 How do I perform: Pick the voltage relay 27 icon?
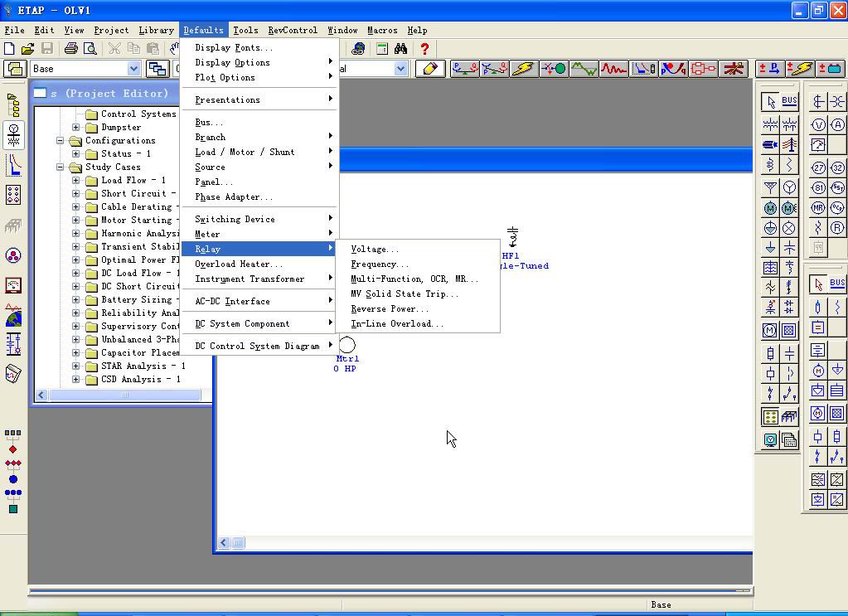818,167
